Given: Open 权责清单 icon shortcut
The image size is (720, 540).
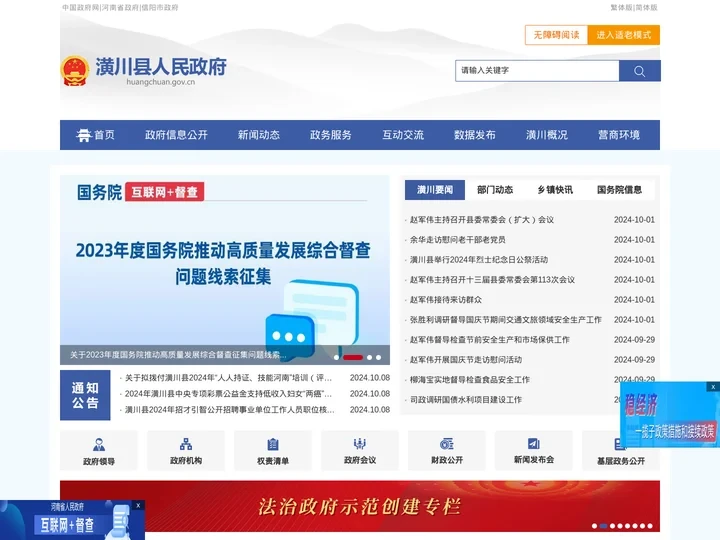Looking at the screenshot, I should coord(273,450).
